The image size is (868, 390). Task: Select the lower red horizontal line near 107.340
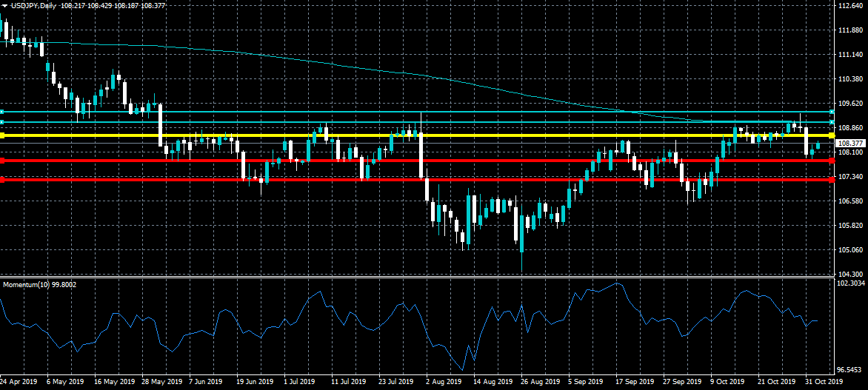coord(417,180)
